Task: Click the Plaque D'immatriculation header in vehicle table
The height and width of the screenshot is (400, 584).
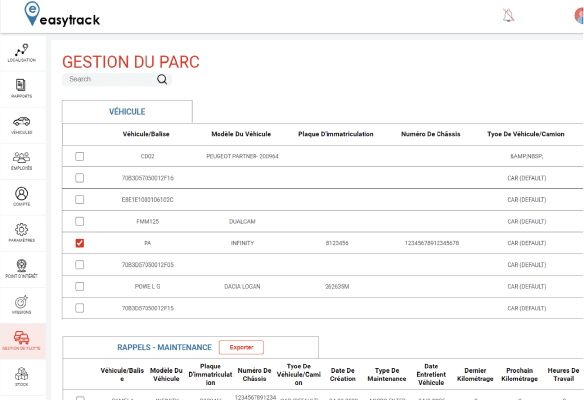Action: (336, 134)
